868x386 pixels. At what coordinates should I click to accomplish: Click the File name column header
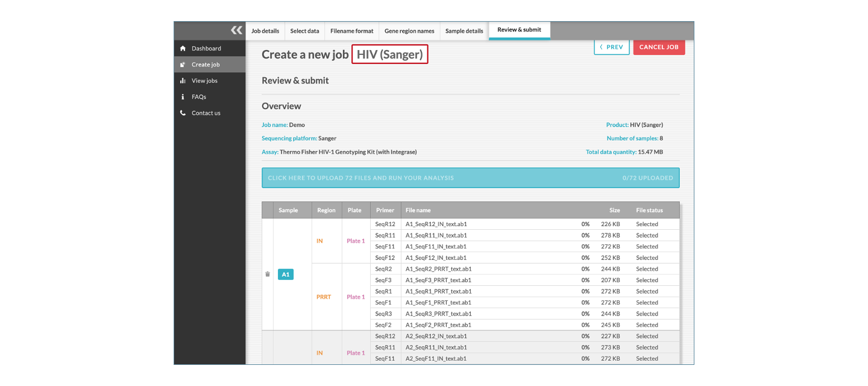click(x=418, y=210)
